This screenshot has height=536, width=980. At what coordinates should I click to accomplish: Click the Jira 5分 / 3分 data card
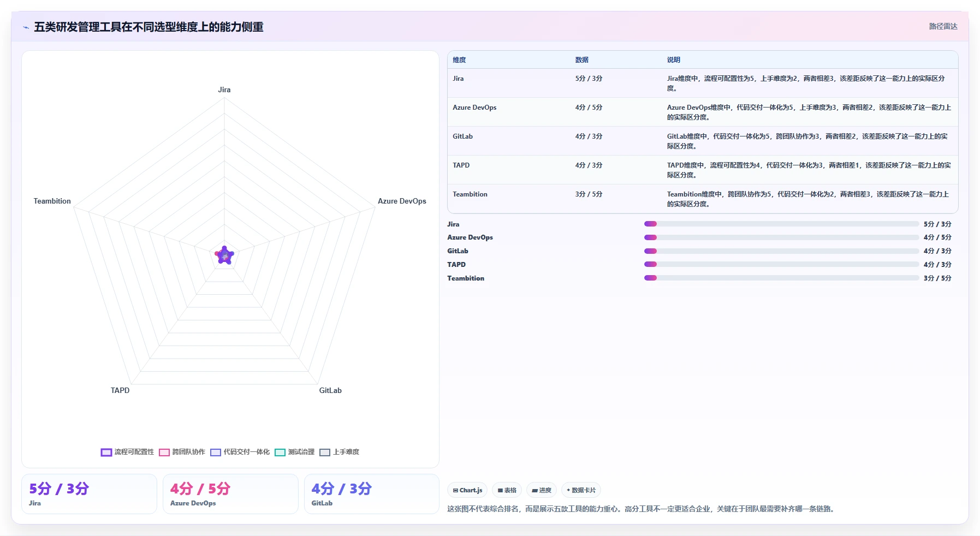click(x=89, y=494)
